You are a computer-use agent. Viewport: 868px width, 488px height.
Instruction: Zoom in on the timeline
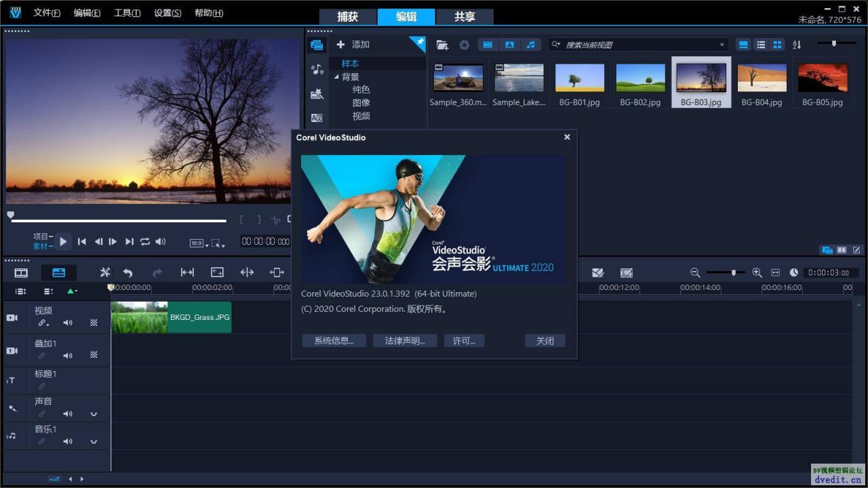(x=757, y=272)
